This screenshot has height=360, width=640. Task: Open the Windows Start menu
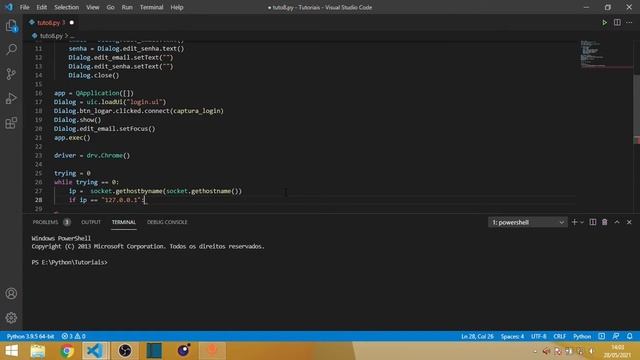coord(11,351)
